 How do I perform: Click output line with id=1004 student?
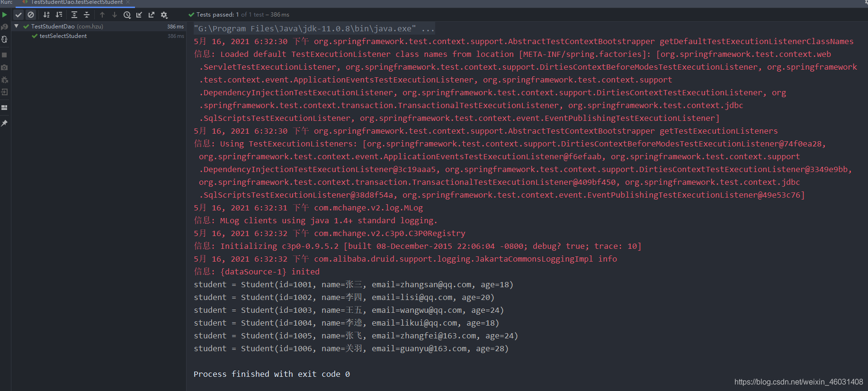346,323
